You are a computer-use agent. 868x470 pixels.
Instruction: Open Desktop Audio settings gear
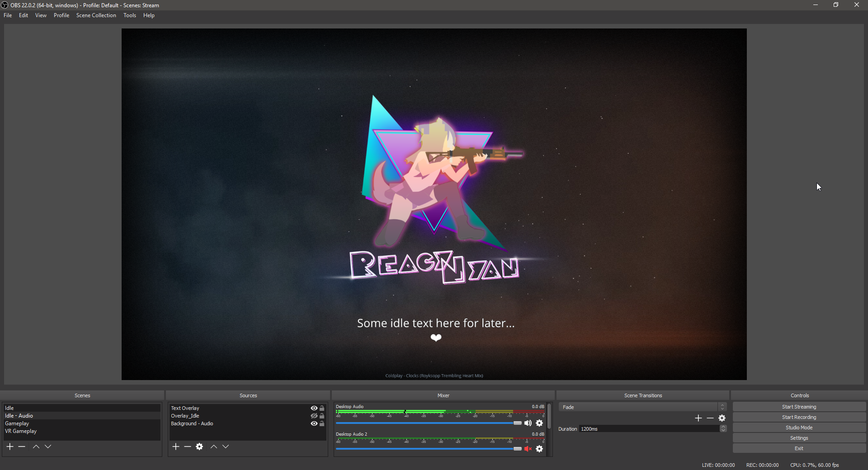pyautogui.click(x=539, y=423)
